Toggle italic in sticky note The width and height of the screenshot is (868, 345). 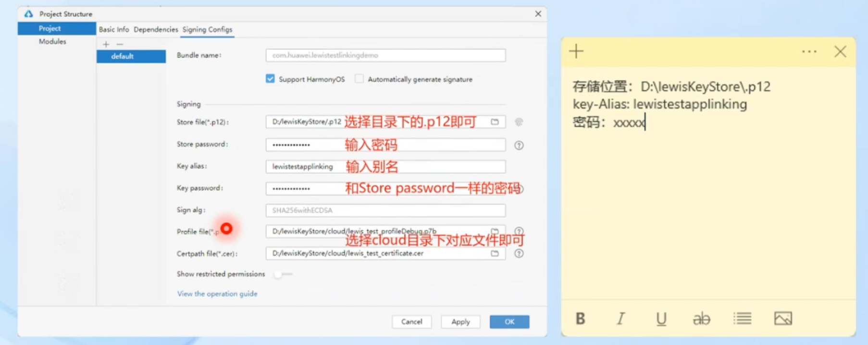(621, 319)
